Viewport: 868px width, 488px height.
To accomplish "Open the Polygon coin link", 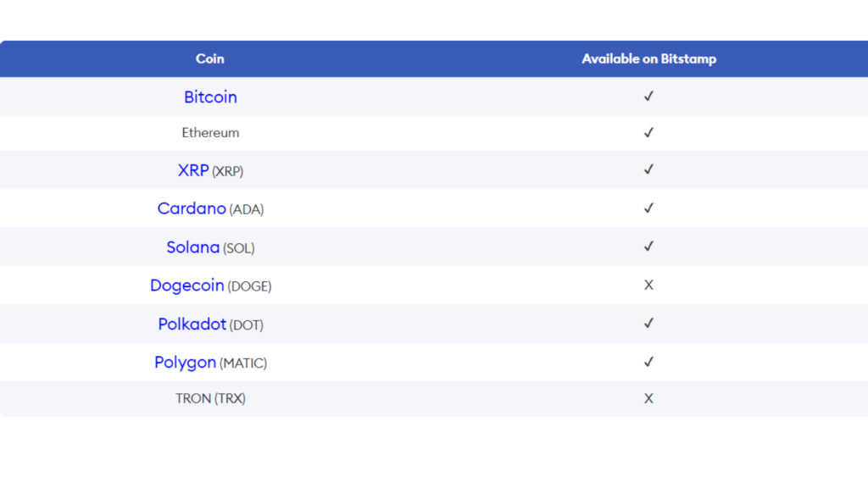I will point(185,363).
